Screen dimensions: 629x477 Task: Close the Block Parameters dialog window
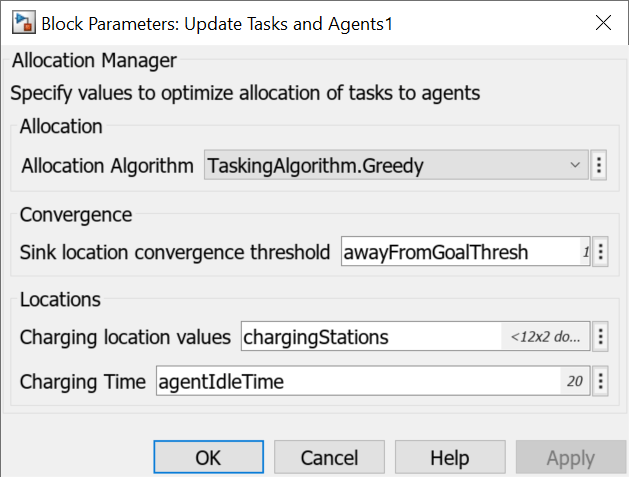(x=603, y=23)
